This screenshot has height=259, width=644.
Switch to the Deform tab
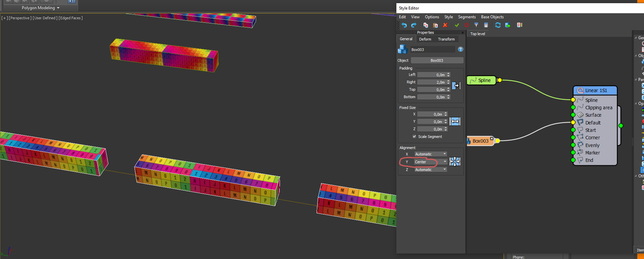(425, 39)
